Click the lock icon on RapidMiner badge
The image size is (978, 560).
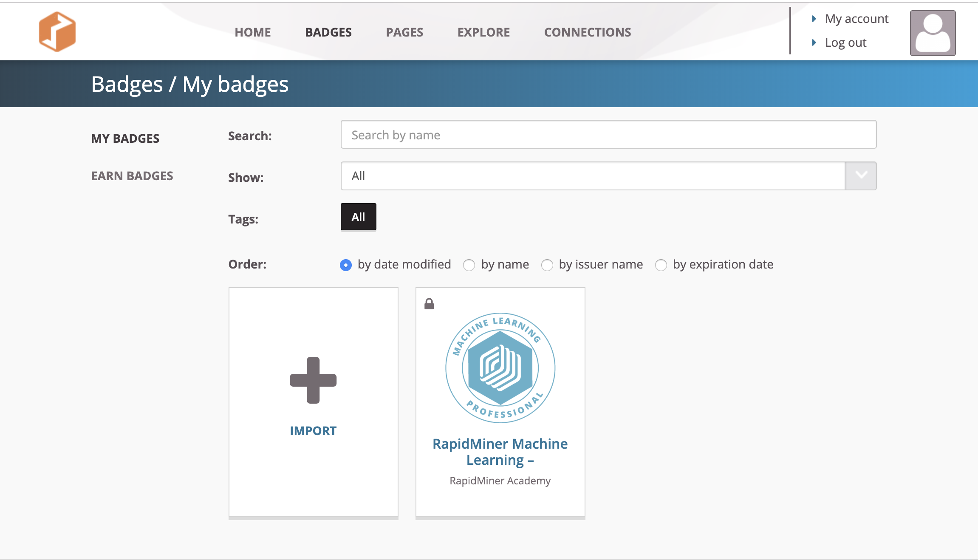[x=429, y=304]
